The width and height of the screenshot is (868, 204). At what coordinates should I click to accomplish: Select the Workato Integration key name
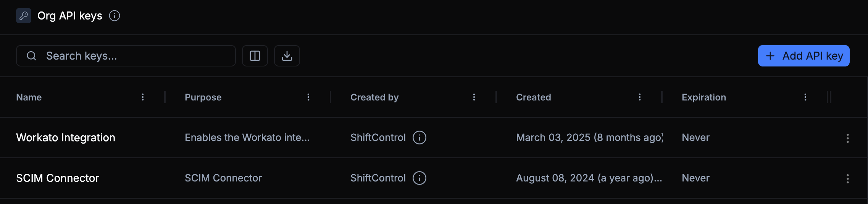pyautogui.click(x=66, y=138)
